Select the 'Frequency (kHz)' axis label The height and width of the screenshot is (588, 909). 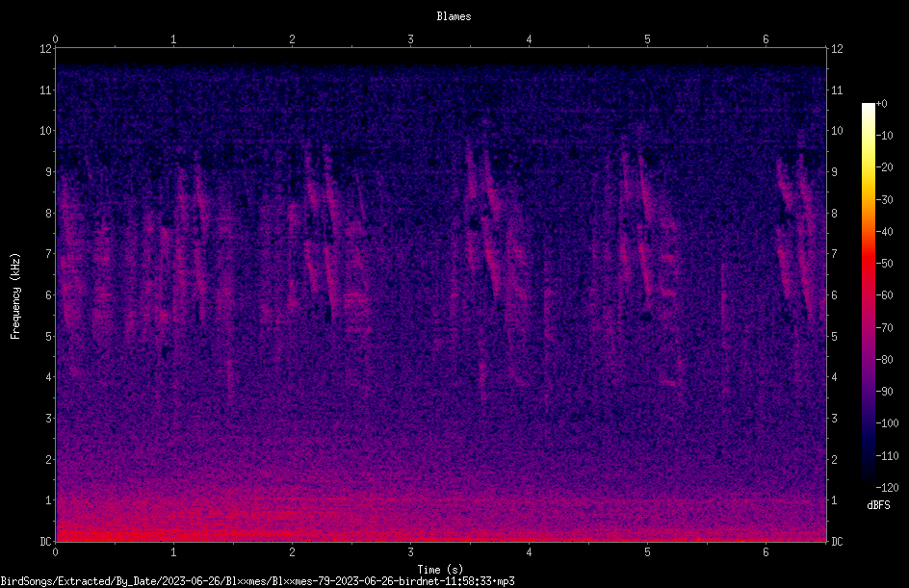15,296
